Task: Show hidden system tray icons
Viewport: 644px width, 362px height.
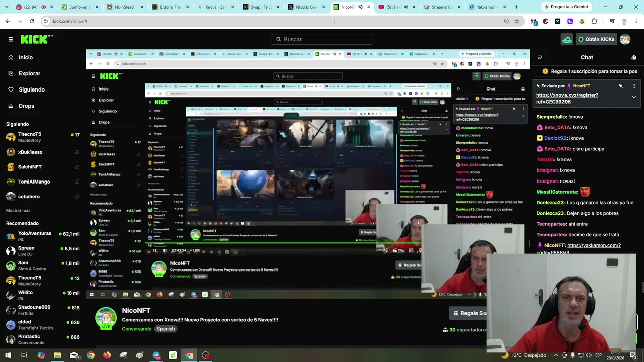Action: [556, 355]
